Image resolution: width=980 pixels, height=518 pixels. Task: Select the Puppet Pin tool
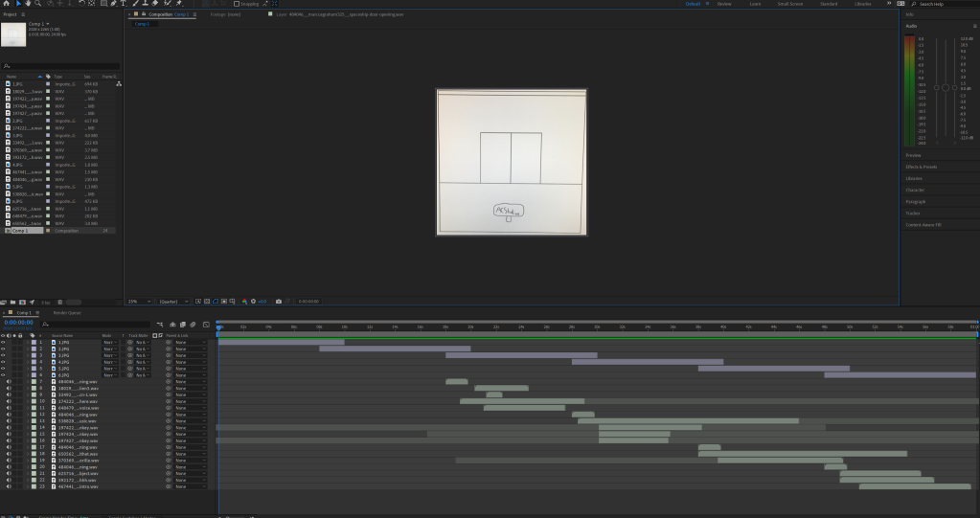pyautogui.click(x=179, y=4)
